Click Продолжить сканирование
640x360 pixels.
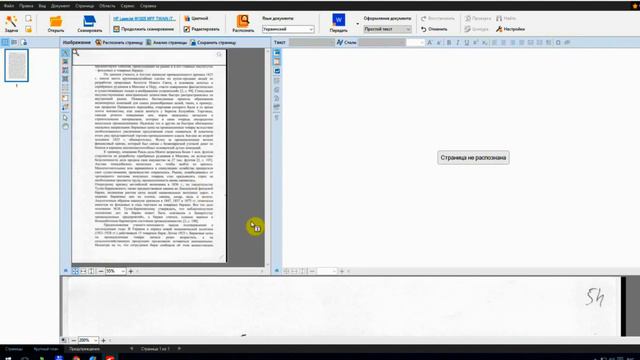click(x=144, y=29)
